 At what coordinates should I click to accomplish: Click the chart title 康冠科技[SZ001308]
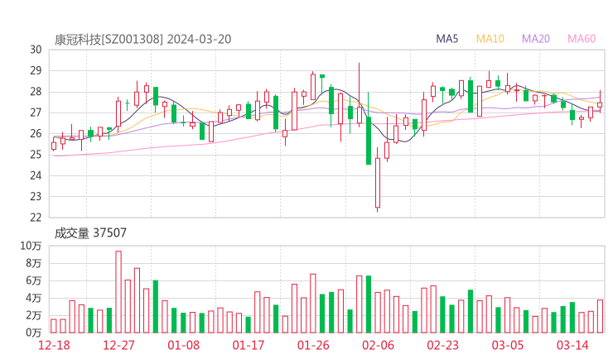[109, 39]
